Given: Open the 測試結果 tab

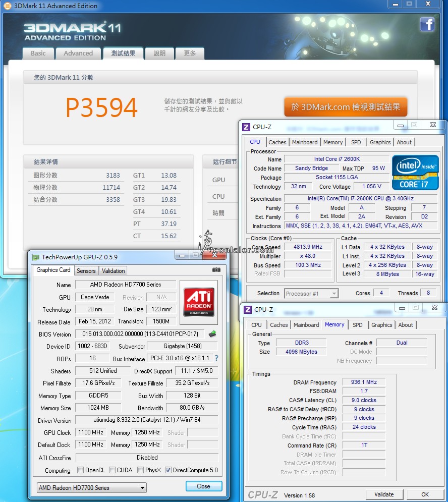Looking at the screenshot, I should [x=123, y=53].
